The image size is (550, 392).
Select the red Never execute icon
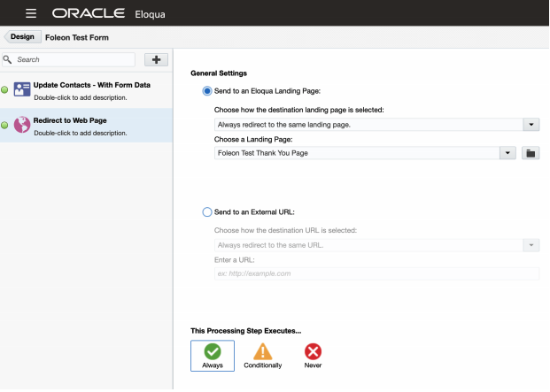pyautogui.click(x=313, y=352)
